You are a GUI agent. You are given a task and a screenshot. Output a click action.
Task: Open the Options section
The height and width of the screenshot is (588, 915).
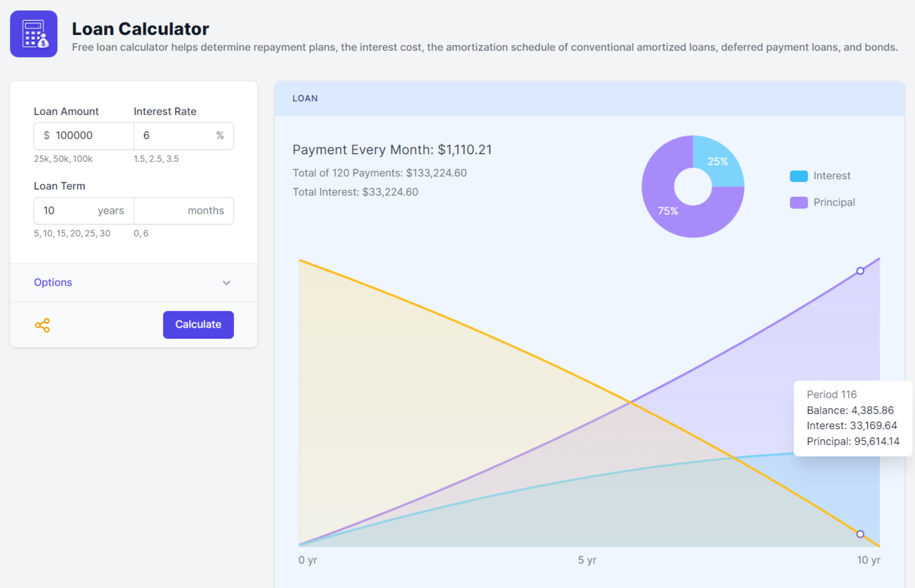(53, 283)
